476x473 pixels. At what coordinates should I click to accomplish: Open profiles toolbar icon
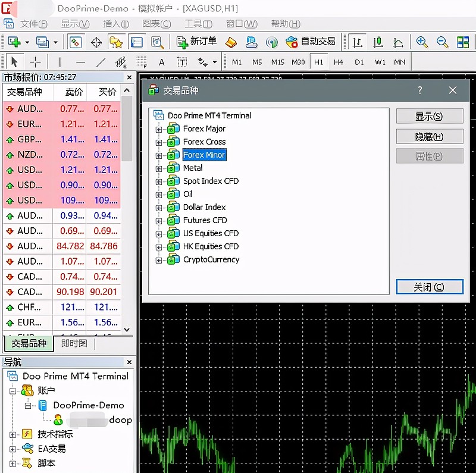(42, 42)
